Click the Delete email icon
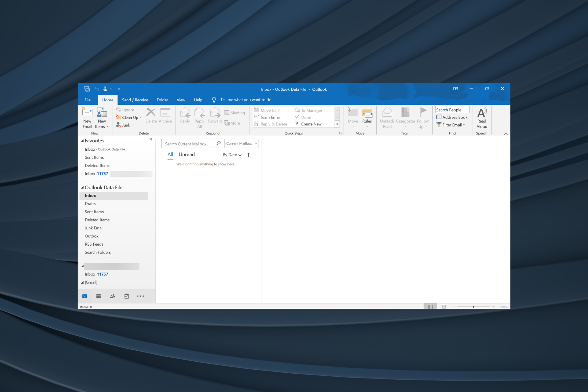 pos(151,116)
